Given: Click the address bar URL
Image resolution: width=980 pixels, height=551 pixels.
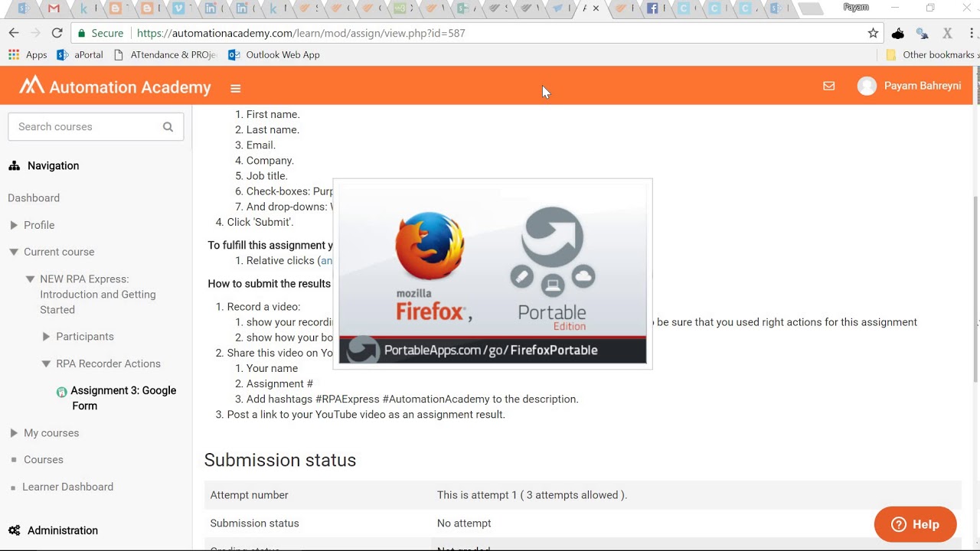Looking at the screenshot, I should 301,33.
